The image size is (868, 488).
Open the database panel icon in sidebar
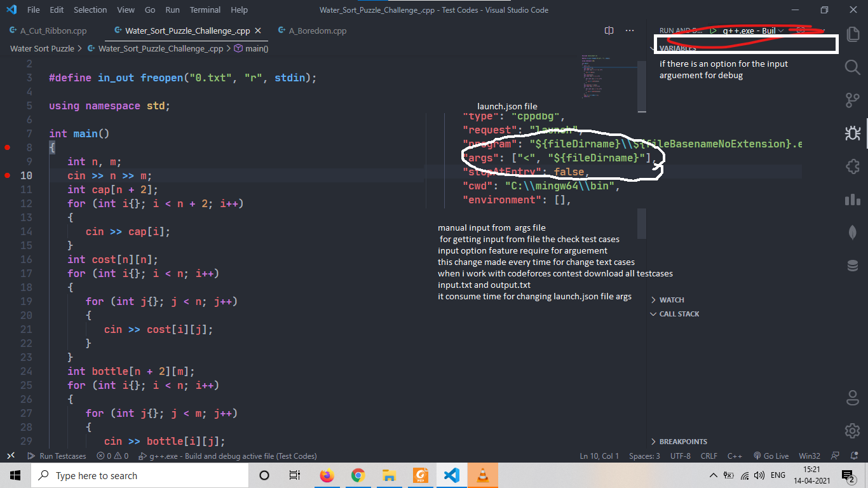click(852, 265)
